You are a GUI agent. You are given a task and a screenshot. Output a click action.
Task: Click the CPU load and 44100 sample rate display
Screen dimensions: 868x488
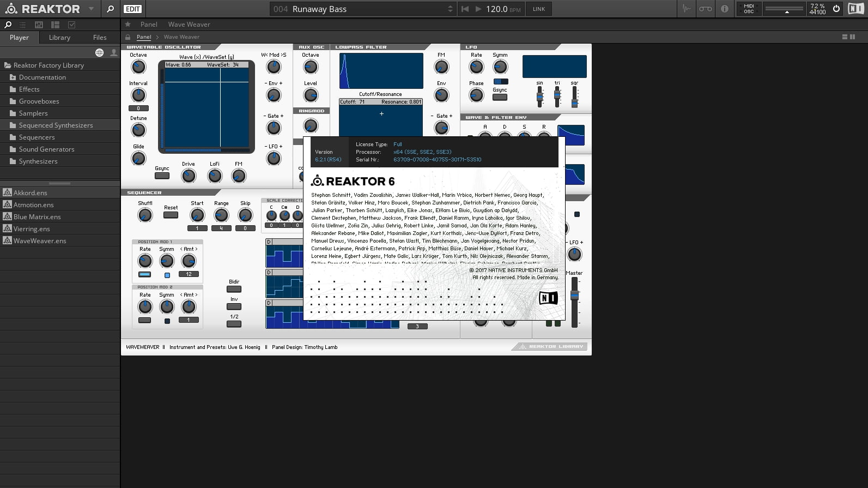click(x=817, y=9)
